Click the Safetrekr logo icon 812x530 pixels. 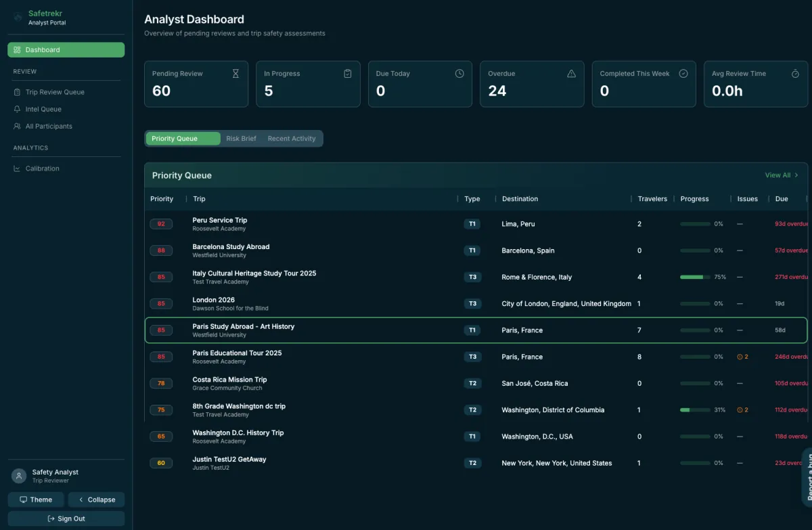pyautogui.click(x=18, y=18)
